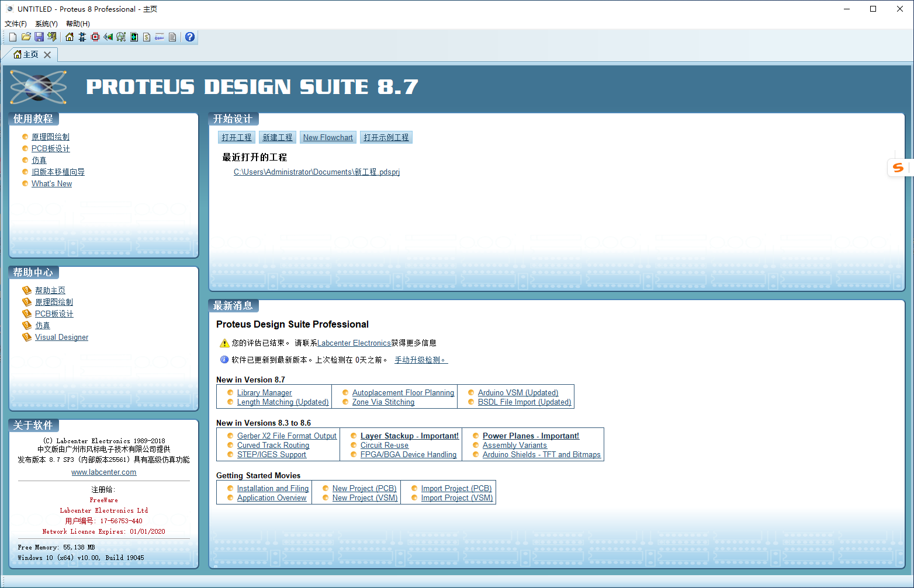The width and height of the screenshot is (914, 588).
Task: Open 原理图绘制 help link in 帮助中心
Action: coord(54,302)
